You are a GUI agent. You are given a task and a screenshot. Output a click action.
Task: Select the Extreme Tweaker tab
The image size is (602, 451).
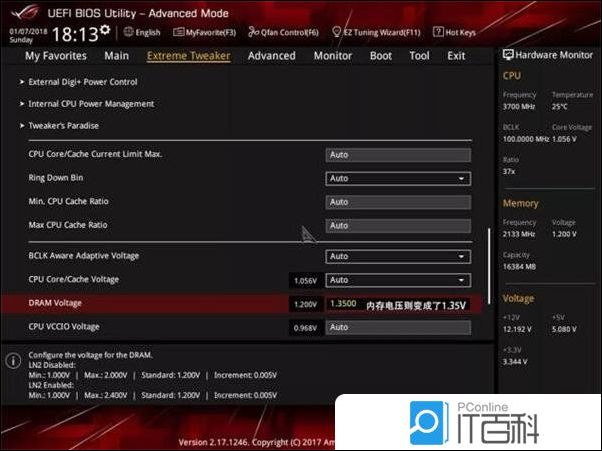[x=189, y=56]
